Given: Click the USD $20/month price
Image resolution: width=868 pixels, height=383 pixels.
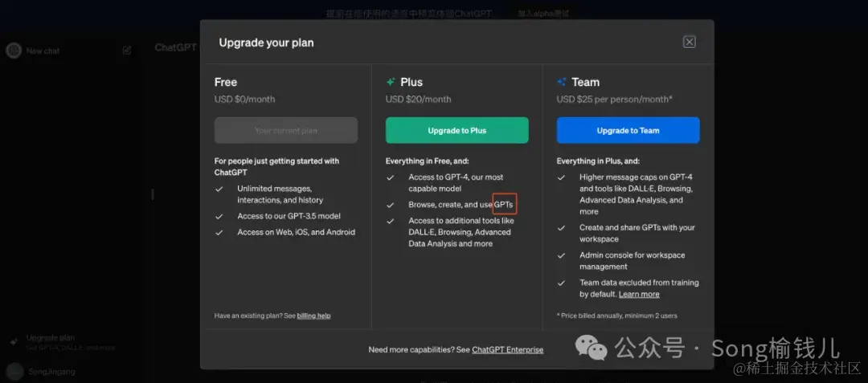Looking at the screenshot, I should (x=419, y=100).
